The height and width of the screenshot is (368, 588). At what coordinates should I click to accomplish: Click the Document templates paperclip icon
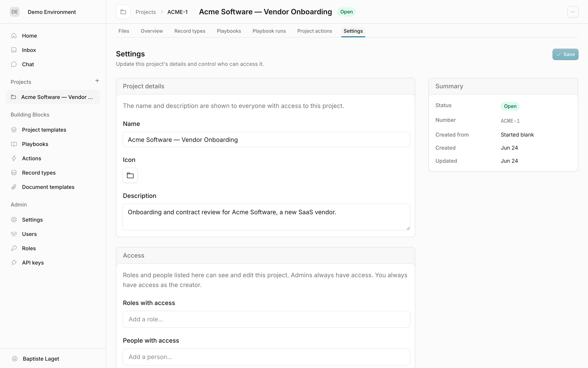tap(14, 187)
